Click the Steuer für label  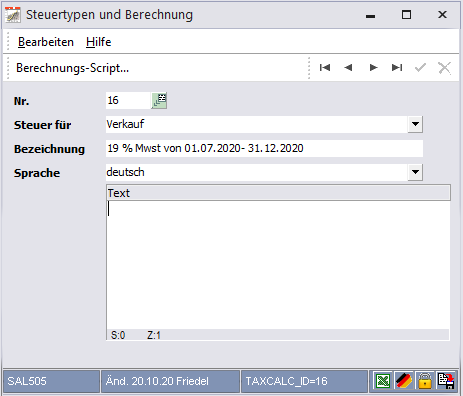42,125
